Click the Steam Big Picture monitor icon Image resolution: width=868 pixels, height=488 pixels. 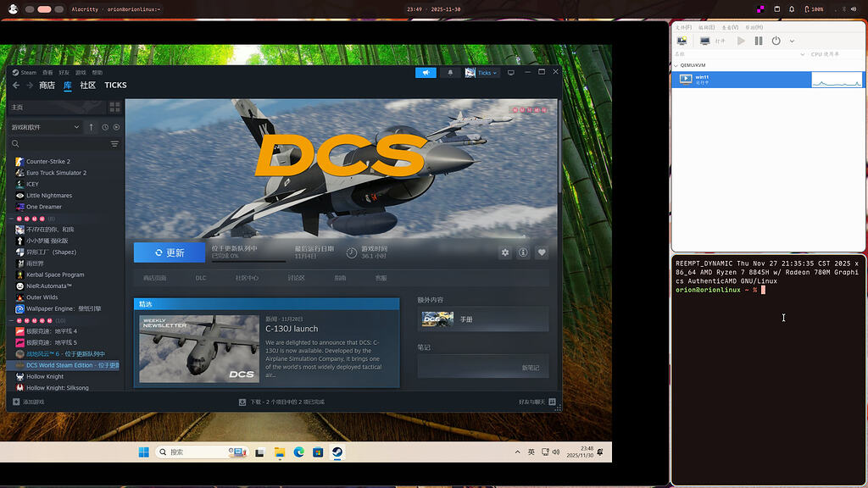pos(511,73)
